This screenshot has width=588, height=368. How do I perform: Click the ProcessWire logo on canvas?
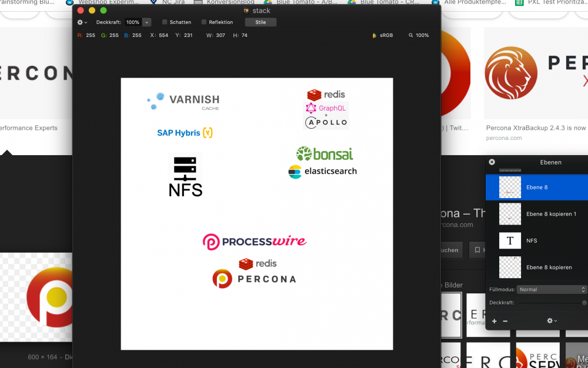tap(255, 242)
